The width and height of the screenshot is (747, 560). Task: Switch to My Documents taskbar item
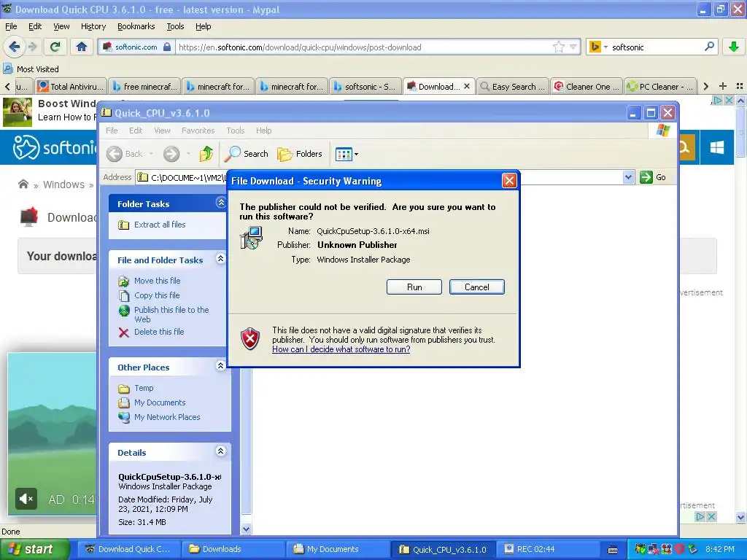[x=336, y=549]
